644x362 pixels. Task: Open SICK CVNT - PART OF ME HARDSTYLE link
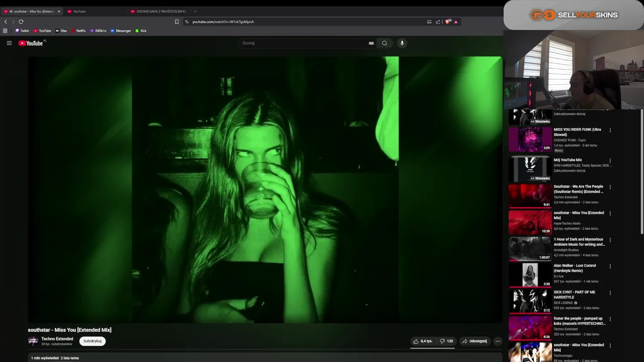pos(575,295)
